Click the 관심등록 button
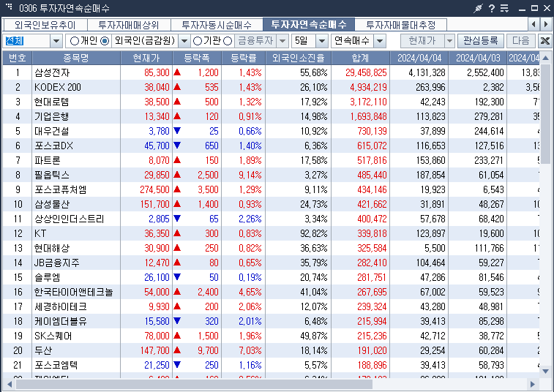The width and height of the screenshot is (554, 392). 481,41
